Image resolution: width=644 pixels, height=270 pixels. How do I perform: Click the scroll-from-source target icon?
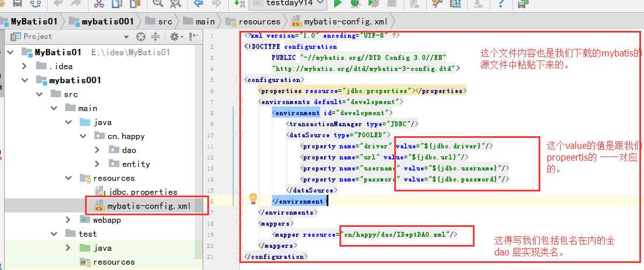coord(140,37)
